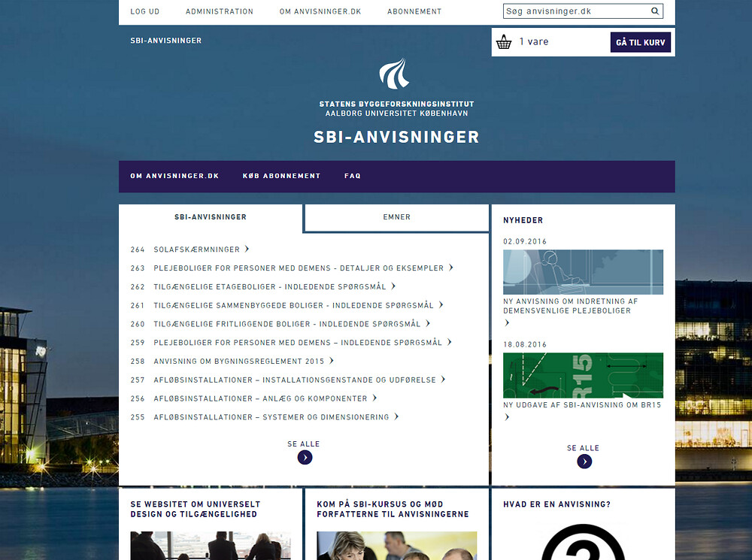Screen dimensions: 752x560
Task: Click the question mark icon under Hvad er en anvisning
Action: 584,542
